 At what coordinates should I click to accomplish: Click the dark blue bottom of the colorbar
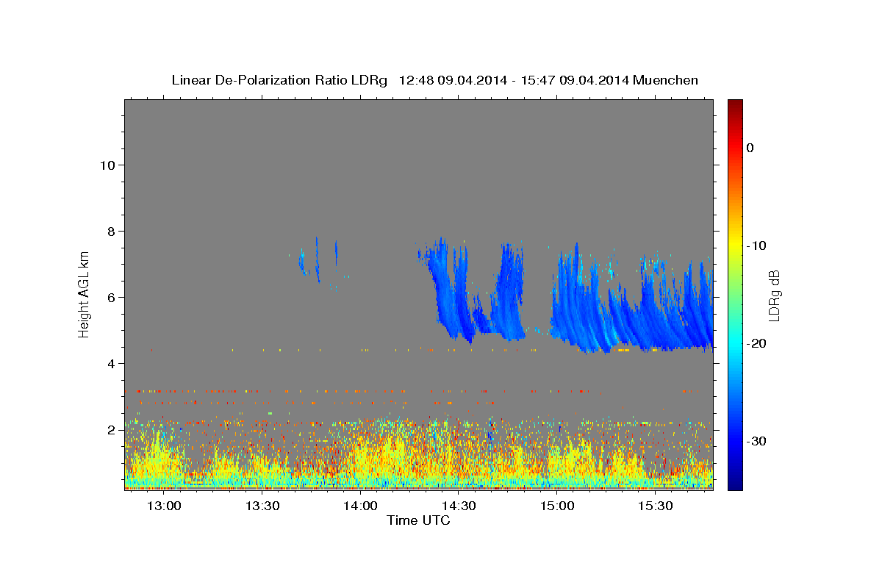(735, 484)
